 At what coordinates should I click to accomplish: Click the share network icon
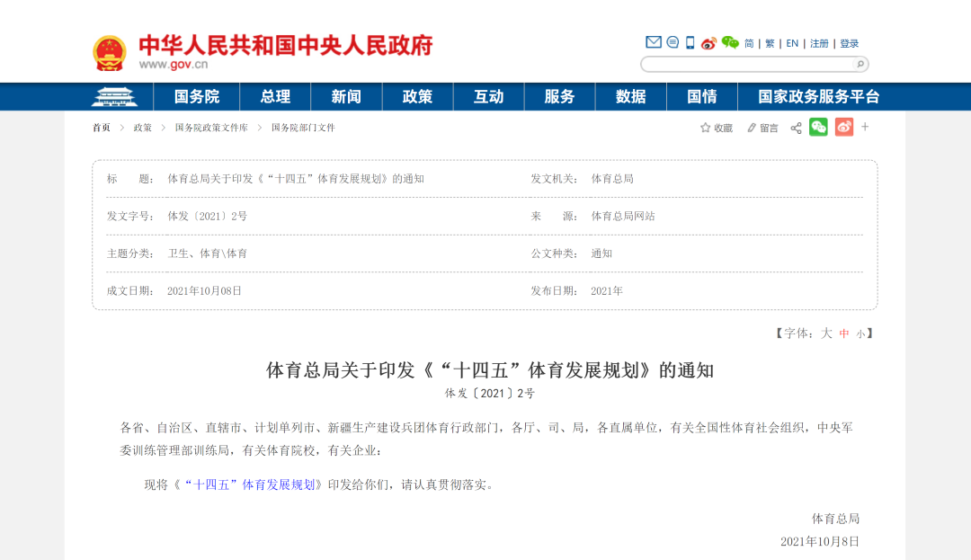tap(796, 128)
